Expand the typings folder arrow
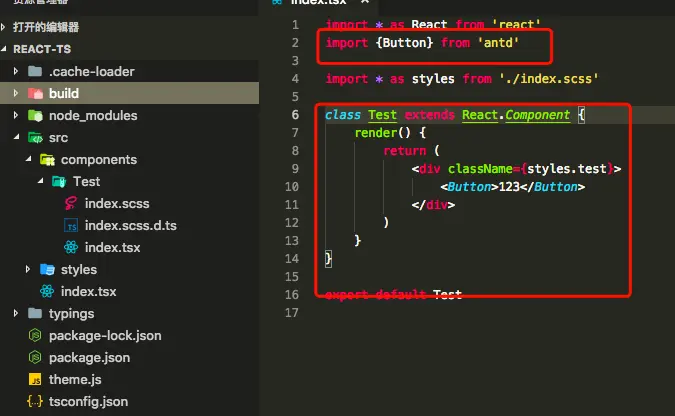675x416 pixels. pos(16,313)
